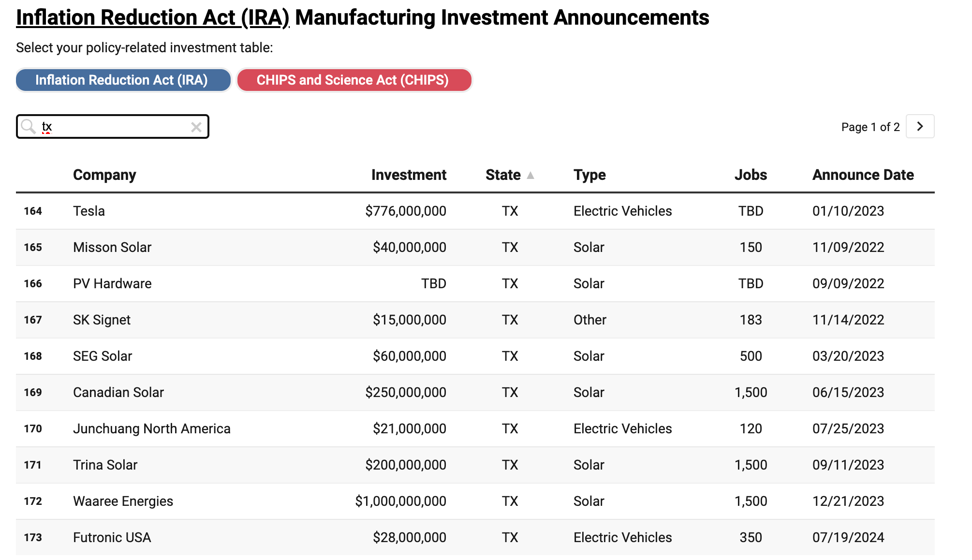
Task: Click TX state in Waaree Energies row
Action: (x=510, y=501)
